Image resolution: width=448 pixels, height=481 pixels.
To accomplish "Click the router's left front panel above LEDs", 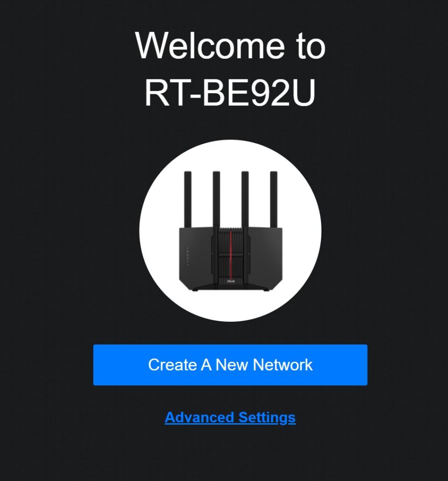I will click(x=195, y=237).
